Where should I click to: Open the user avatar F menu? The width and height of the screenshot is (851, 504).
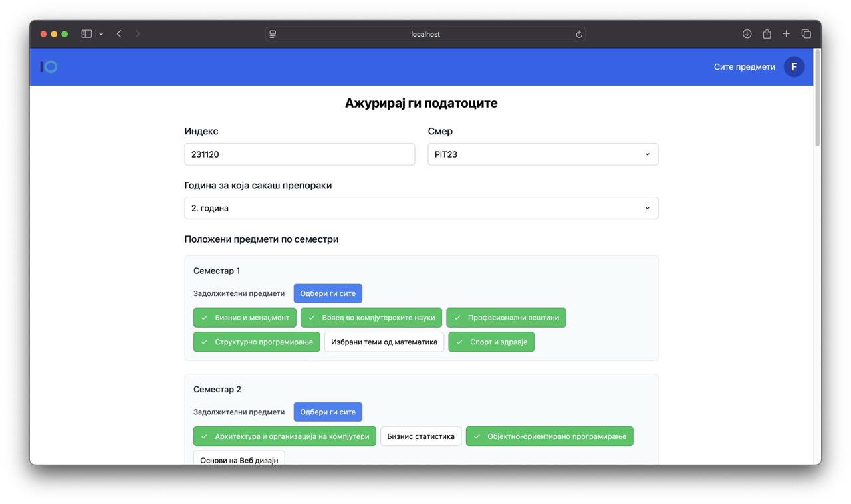point(794,66)
